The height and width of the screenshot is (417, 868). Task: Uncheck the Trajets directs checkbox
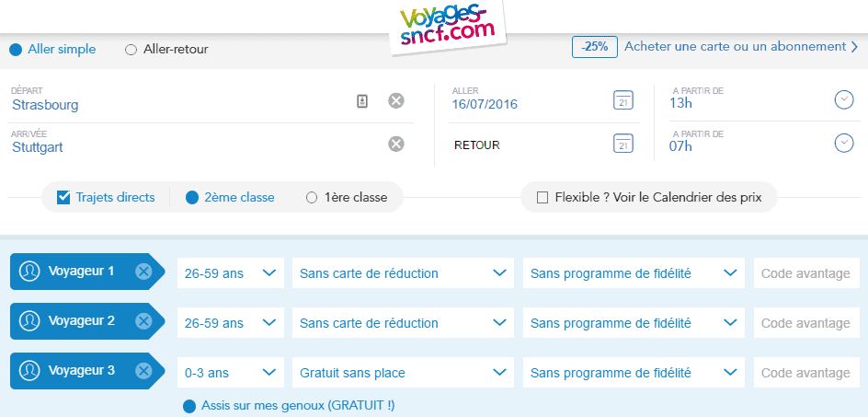64,197
